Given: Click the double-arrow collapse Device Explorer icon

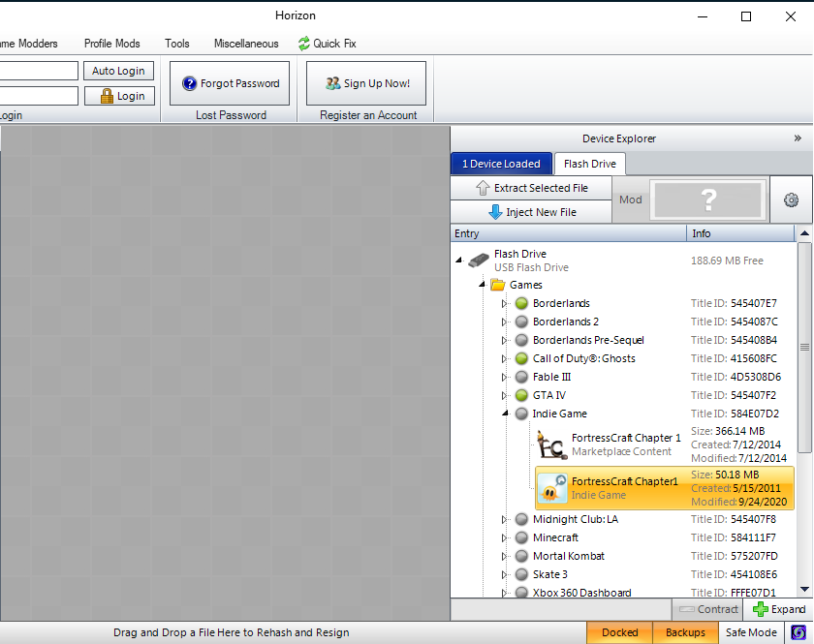Looking at the screenshot, I should (x=798, y=138).
